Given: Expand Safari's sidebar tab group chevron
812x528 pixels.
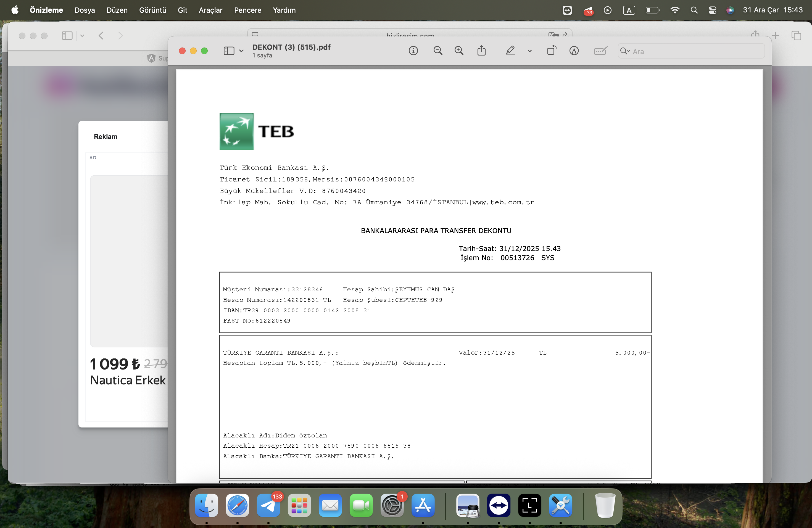Looking at the screenshot, I should tap(82, 36).
